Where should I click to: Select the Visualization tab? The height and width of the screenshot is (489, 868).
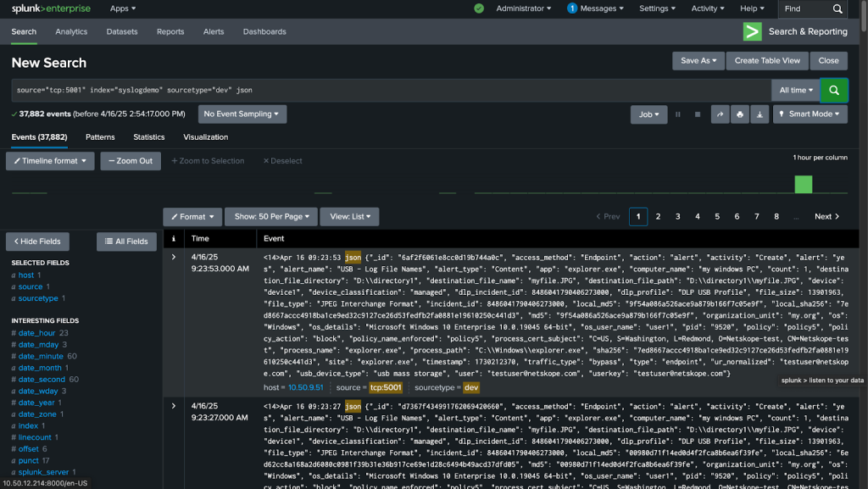205,137
